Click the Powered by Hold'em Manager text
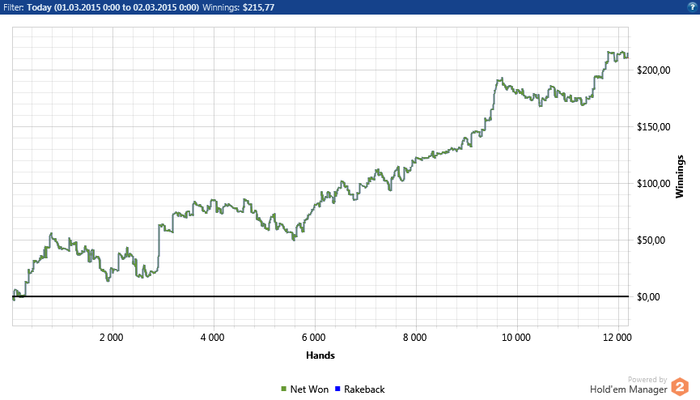 click(629, 385)
